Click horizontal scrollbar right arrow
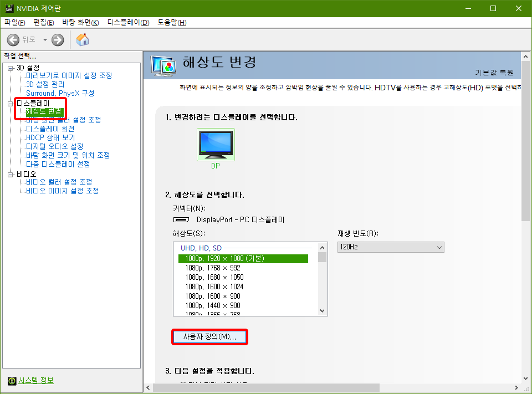The width and height of the screenshot is (532, 394). click(516, 387)
